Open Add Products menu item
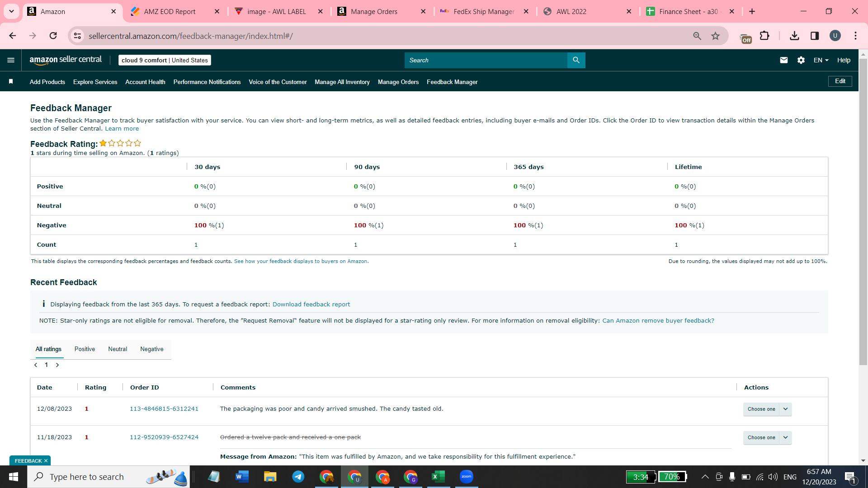 click(47, 82)
